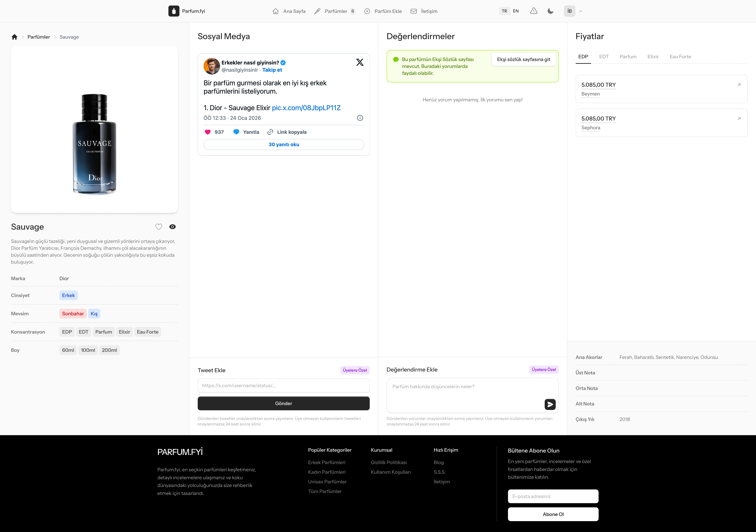The height and width of the screenshot is (532, 756).
Task: Expand the user menu chevron
Action: tap(581, 11)
